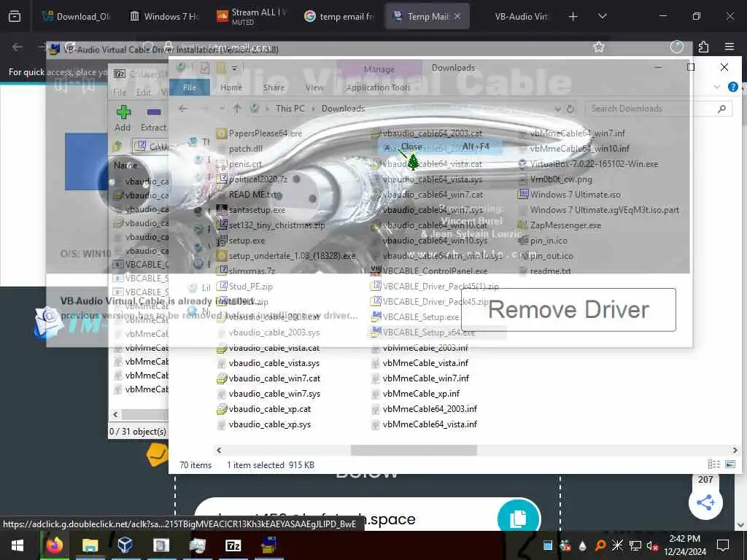Click This PC in the address breadcrumb
The height and width of the screenshot is (560, 747).
290,109
